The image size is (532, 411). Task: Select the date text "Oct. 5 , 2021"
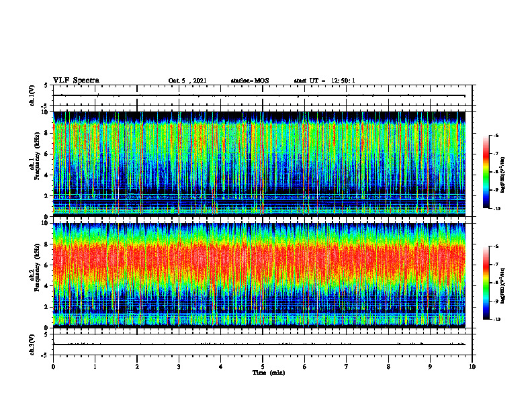coord(187,81)
